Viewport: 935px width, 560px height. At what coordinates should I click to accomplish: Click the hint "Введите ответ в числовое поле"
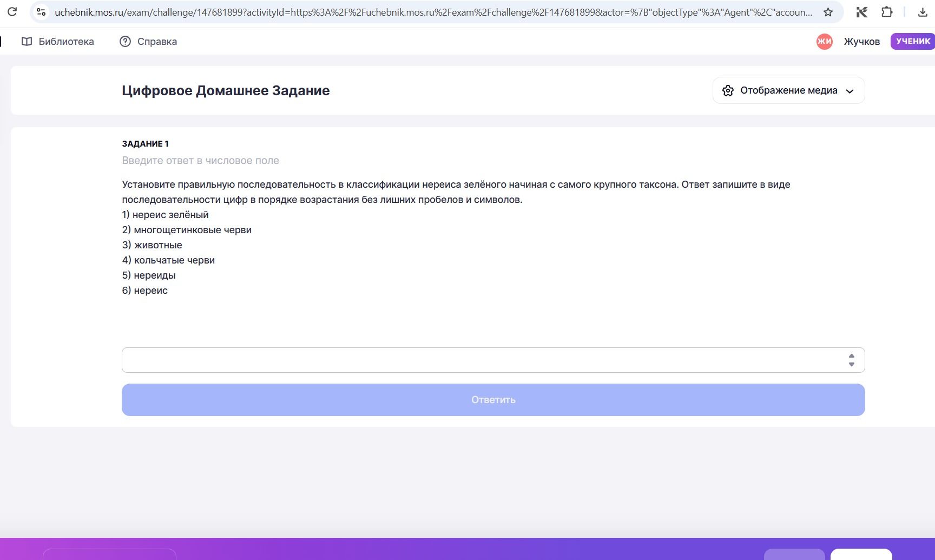pyautogui.click(x=200, y=161)
